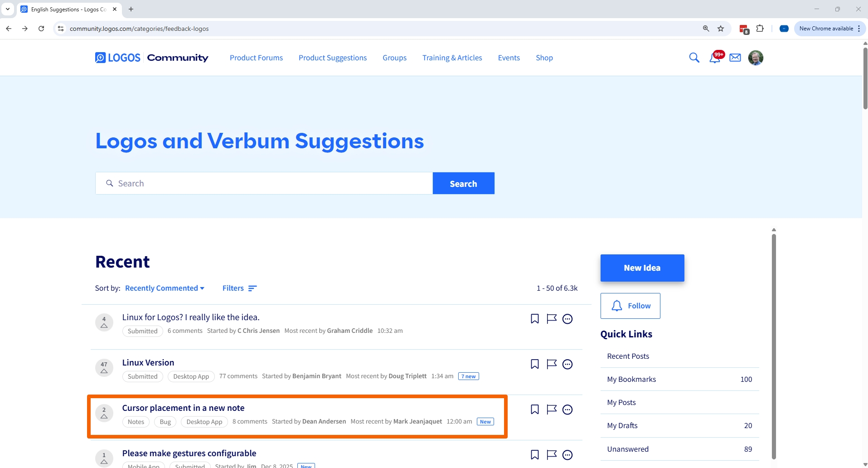The height and width of the screenshot is (468, 868).
Task: Create a New Idea
Action: 642,268
